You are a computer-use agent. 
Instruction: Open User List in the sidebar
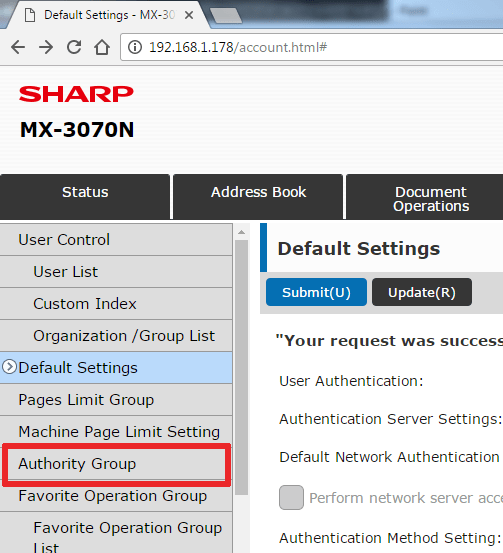[x=116, y=272]
